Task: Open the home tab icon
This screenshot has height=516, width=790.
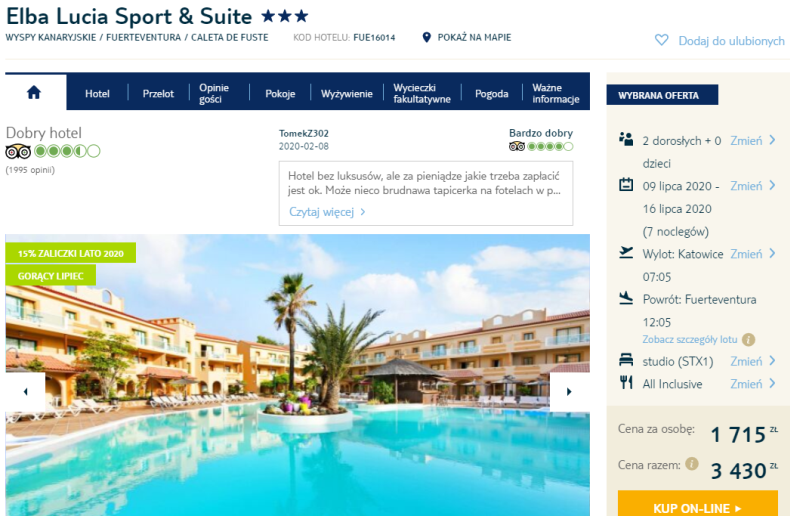Action: tap(34, 93)
